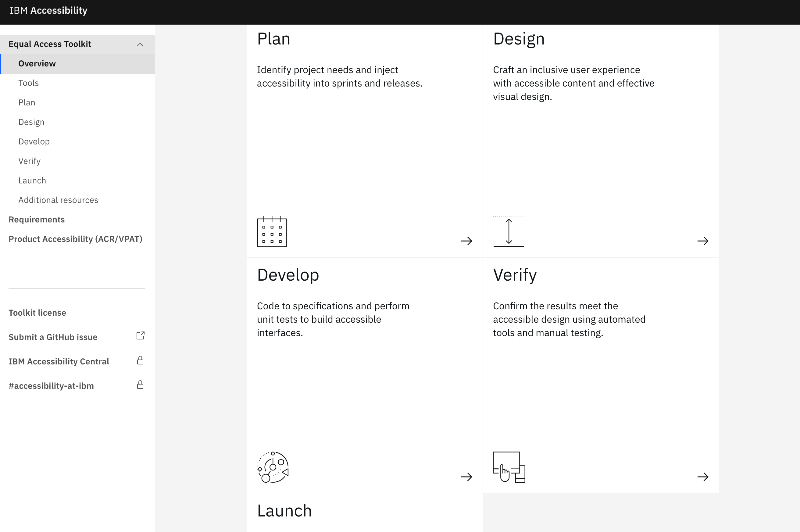This screenshot has width=800, height=532.
Task: Click Develop card text 'Code to specifications and perform'
Action: pyautogui.click(x=333, y=306)
